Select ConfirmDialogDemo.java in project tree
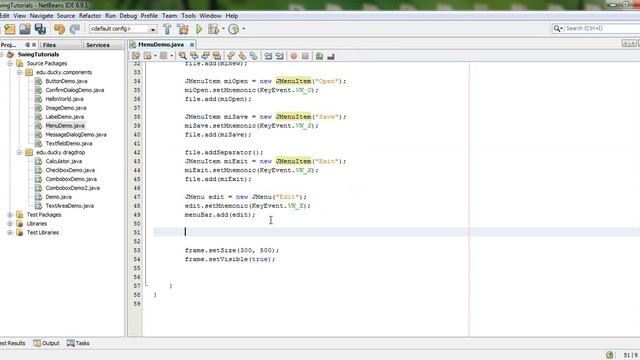 (75, 90)
